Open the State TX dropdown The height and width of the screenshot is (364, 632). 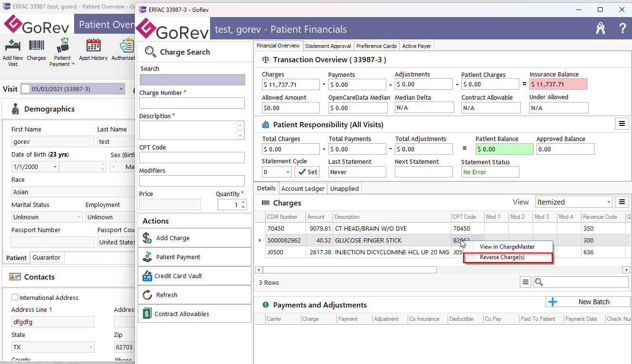[91, 347]
